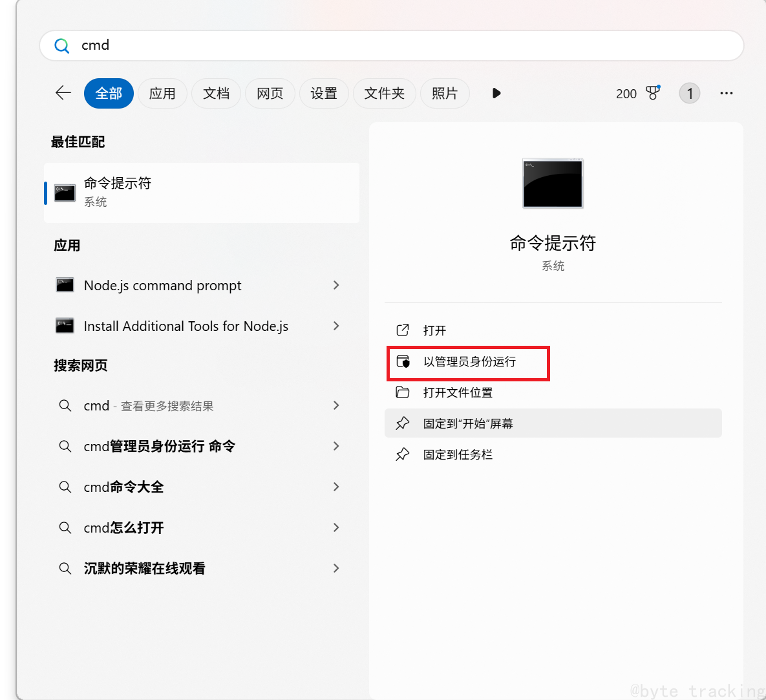Expand the chevron for cmd命令大全
The image size is (766, 700).
336,487
